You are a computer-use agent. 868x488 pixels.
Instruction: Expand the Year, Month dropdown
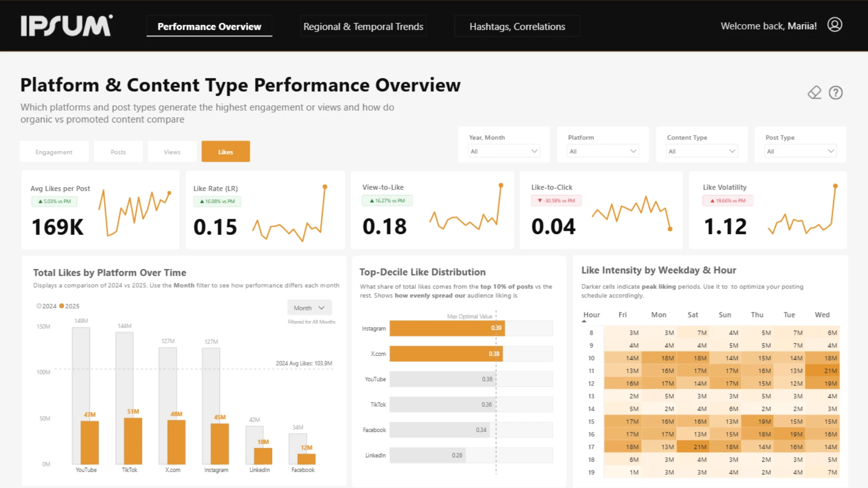click(x=504, y=151)
